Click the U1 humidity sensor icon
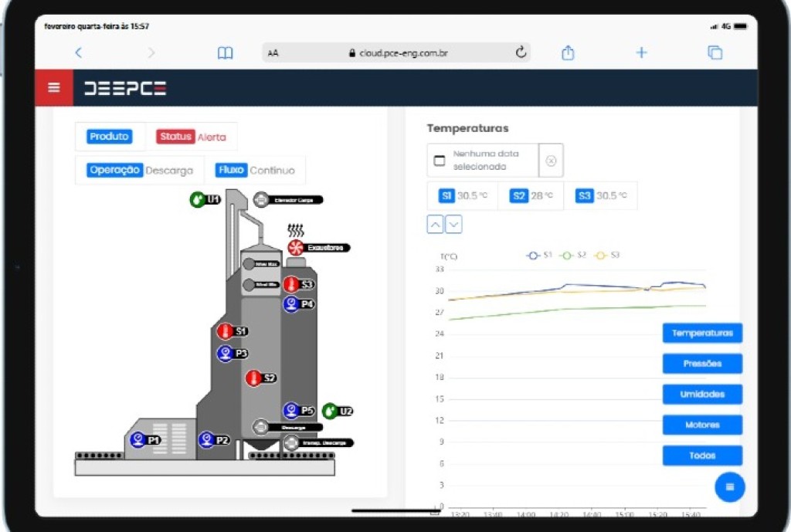791x532 pixels. click(x=198, y=200)
